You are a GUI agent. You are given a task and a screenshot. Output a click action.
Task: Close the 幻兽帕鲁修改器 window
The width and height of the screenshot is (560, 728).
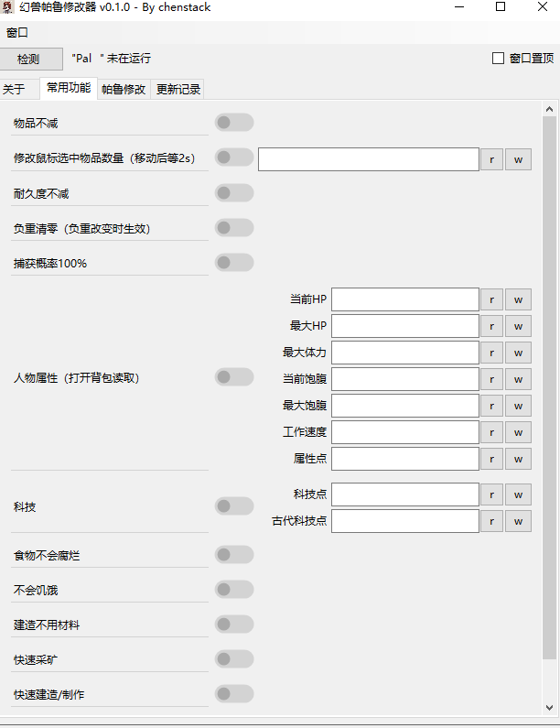(x=543, y=6)
